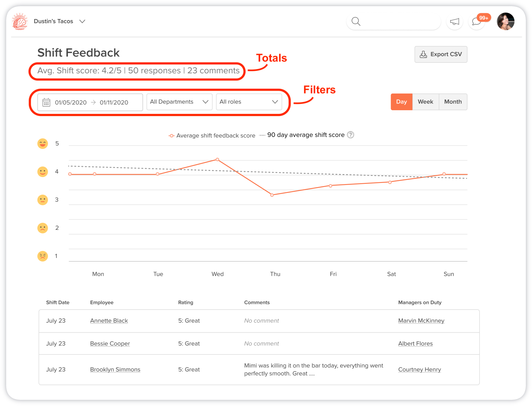Open Bessie Cooper's employee link
This screenshot has height=406, width=532.
[110, 344]
